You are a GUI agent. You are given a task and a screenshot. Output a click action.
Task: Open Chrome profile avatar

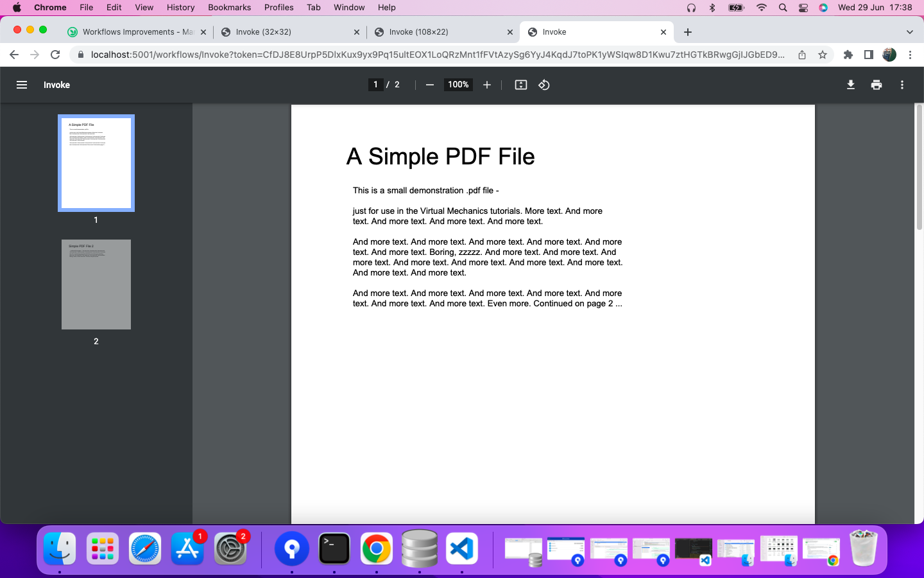pyautogui.click(x=889, y=55)
